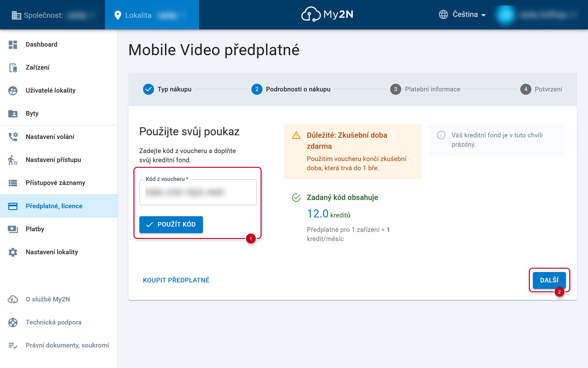Click the Předplatné, licence card icon

pos(13,206)
